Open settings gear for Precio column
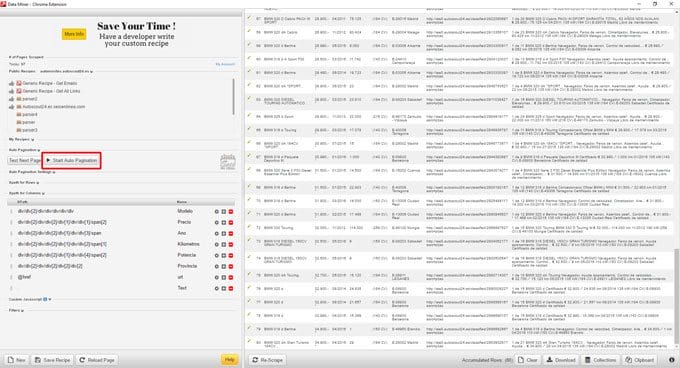Screen dimensions: 680x368 216,222
